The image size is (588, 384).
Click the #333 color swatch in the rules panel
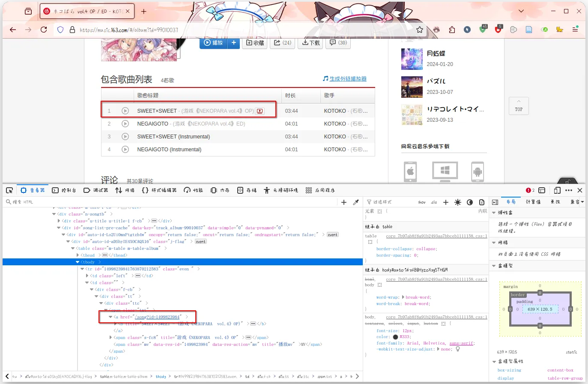pos(394,336)
